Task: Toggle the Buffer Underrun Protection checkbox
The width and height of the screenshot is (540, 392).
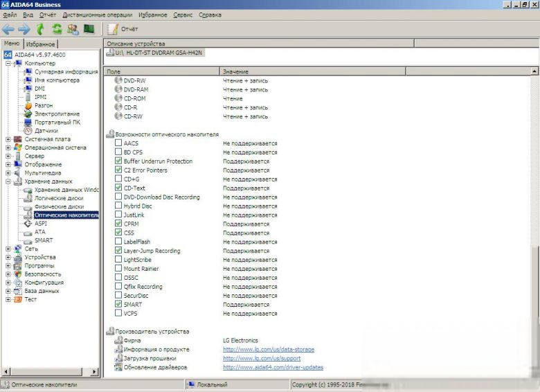Action: coord(118,161)
